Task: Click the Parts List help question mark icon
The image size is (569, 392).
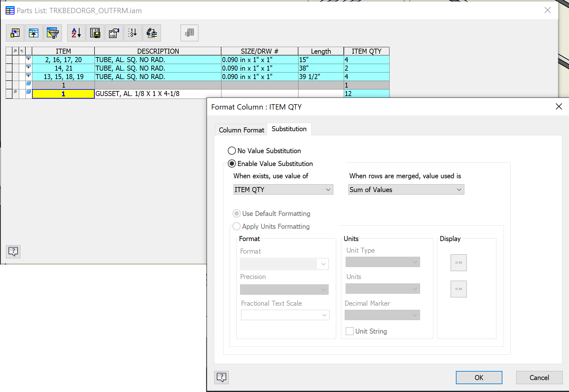Action: click(13, 251)
